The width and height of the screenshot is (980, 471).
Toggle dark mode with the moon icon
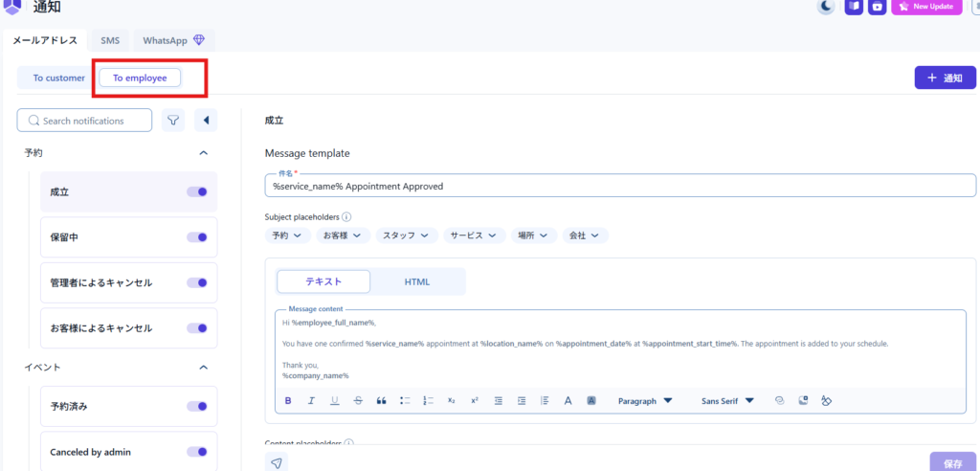pos(826,7)
